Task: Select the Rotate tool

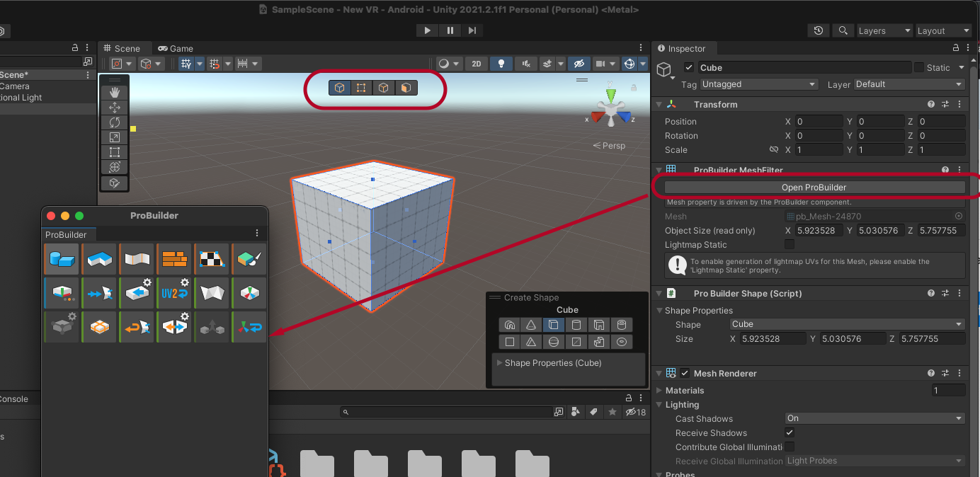Action: [x=115, y=122]
